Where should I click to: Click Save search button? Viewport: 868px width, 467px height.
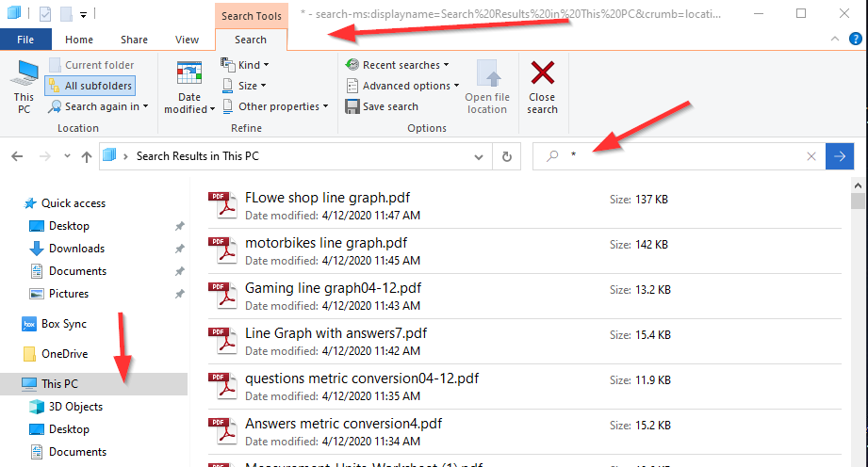pos(382,106)
